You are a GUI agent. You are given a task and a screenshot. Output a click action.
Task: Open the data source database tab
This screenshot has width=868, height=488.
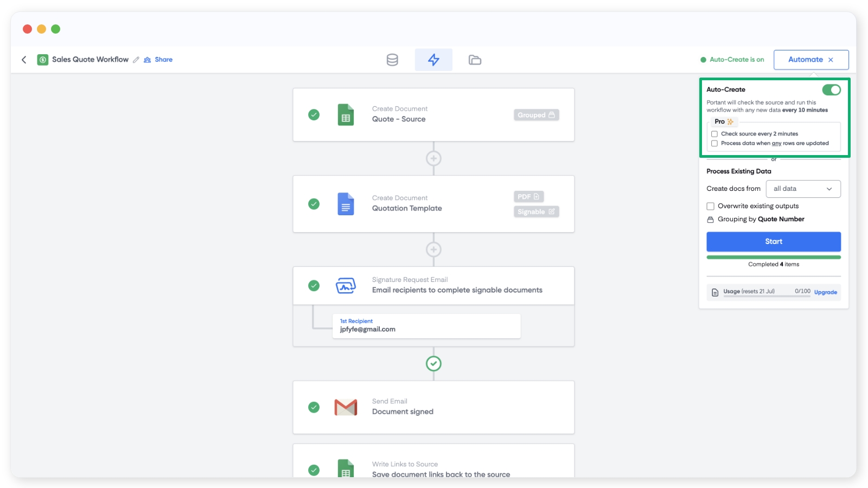pyautogui.click(x=392, y=60)
